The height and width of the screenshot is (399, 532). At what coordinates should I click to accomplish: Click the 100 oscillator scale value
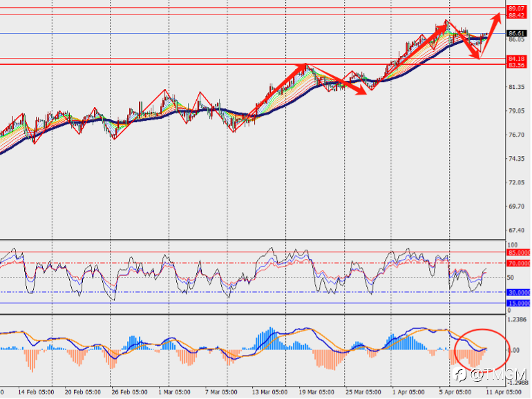pyautogui.click(x=513, y=245)
